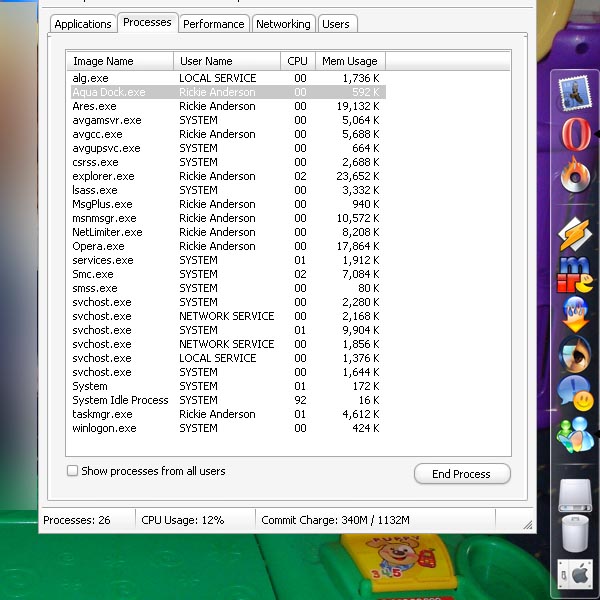Select the msnmsgr.exe process
600x600 pixels.
pyautogui.click(x=228, y=218)
